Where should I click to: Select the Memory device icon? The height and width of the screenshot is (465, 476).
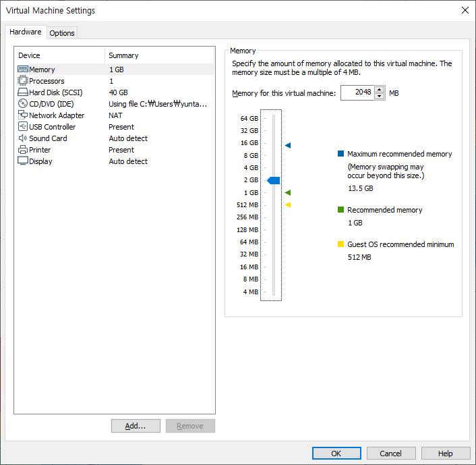pos(23,70)
